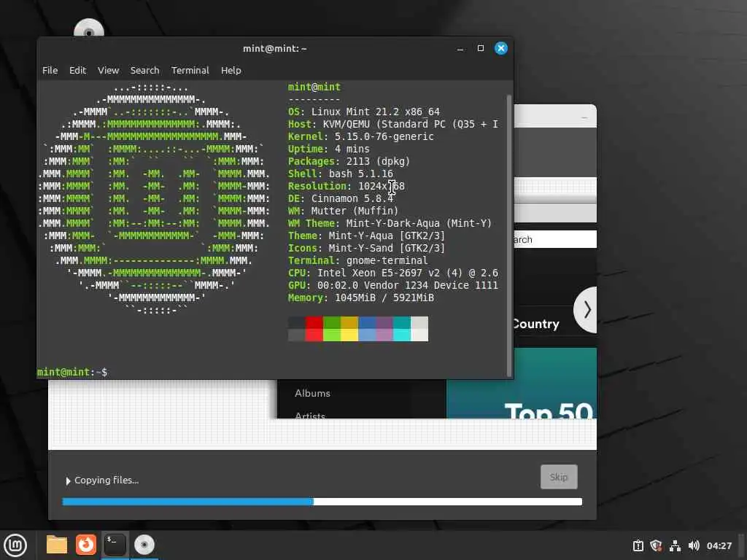Screen dimensions: 747x560
Task: Click the 'DE: Cinnamon 5.8.4' line
Action: click(x=341, y=198)
